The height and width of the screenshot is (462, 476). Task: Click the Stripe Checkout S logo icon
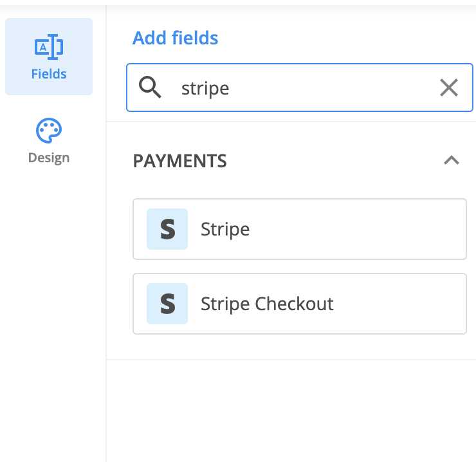[167, 304]
